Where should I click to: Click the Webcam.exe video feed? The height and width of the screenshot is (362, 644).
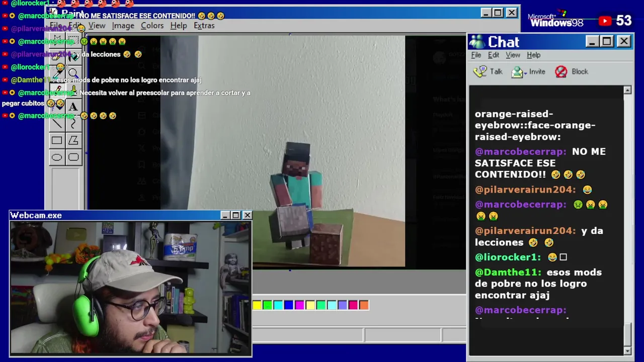tap(131, 288)
